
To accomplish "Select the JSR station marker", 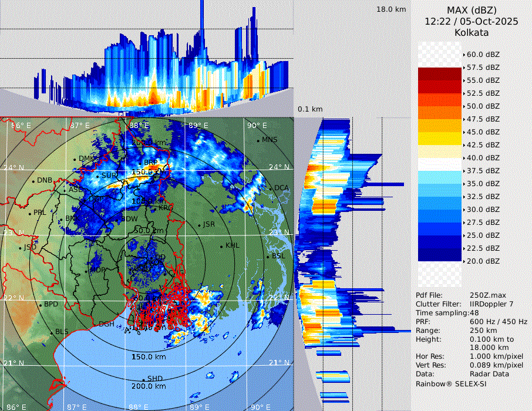I will coord(198,225).
